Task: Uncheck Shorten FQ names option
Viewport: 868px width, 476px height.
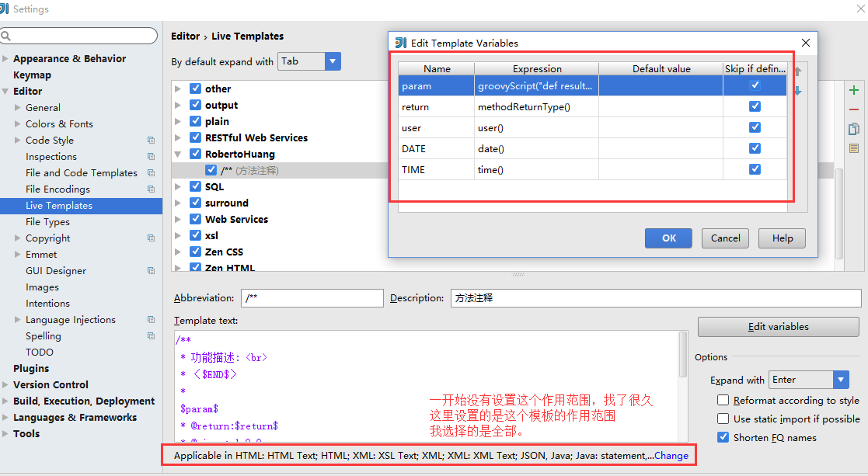Action: click(723, 437)
